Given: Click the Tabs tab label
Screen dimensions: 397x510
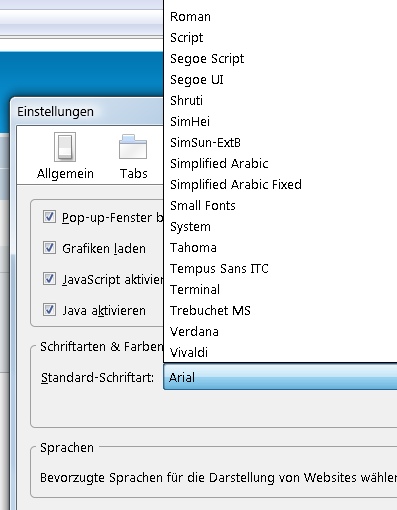Looking at the screenshot, I should 134,174.
